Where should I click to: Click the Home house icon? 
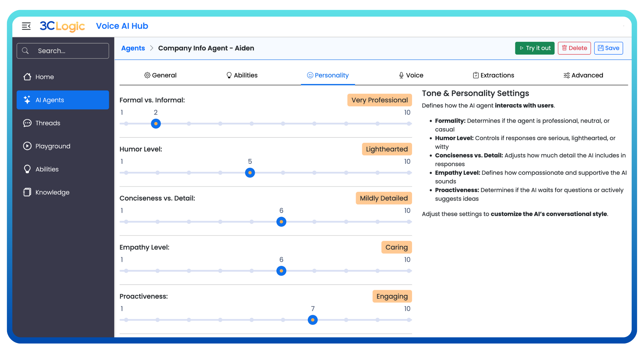(27, 77)
